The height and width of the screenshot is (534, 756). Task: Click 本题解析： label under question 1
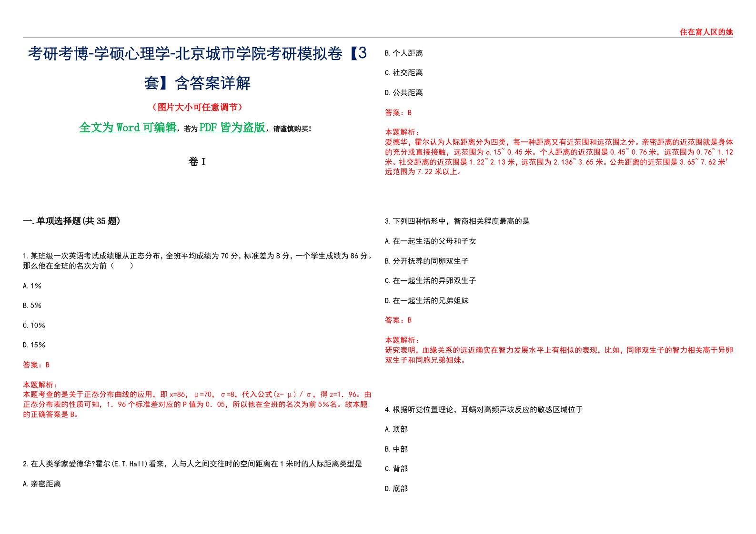[x=40, y=385]
